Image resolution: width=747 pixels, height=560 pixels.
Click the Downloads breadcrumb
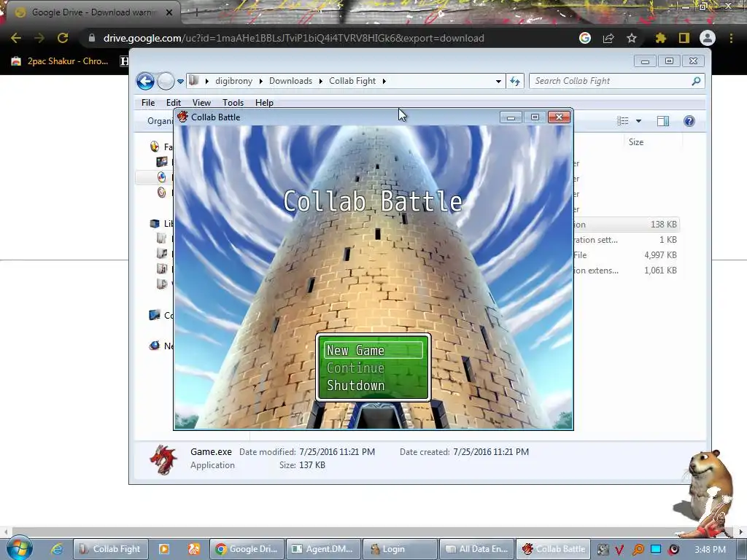click(x=290, y=81)
